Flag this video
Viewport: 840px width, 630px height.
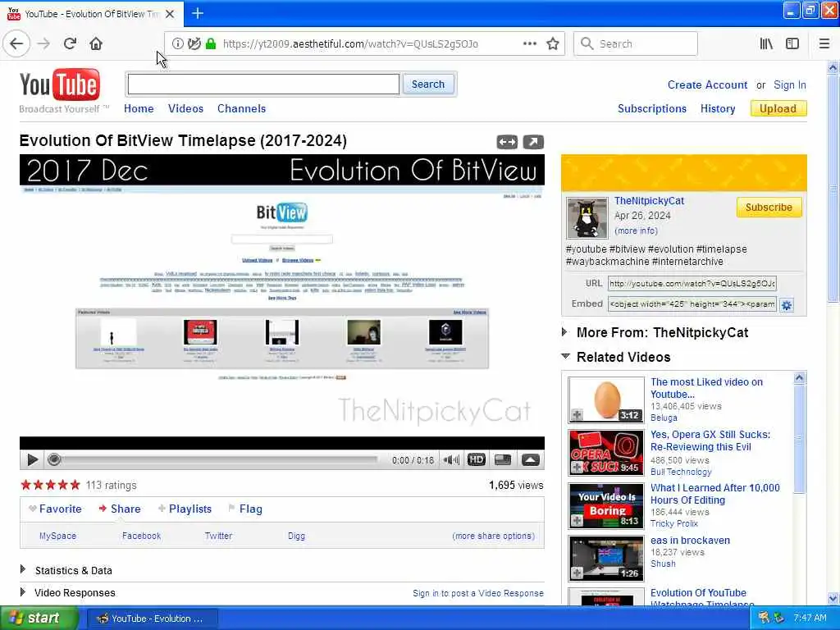pyautogui.click(x=245, y=509)
